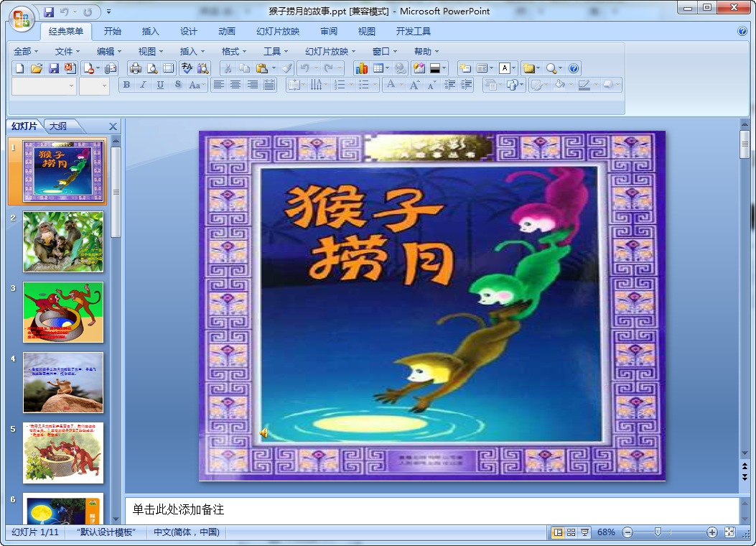Switch to Slide Sorter view
756x546 pixels.
[571, 532]
